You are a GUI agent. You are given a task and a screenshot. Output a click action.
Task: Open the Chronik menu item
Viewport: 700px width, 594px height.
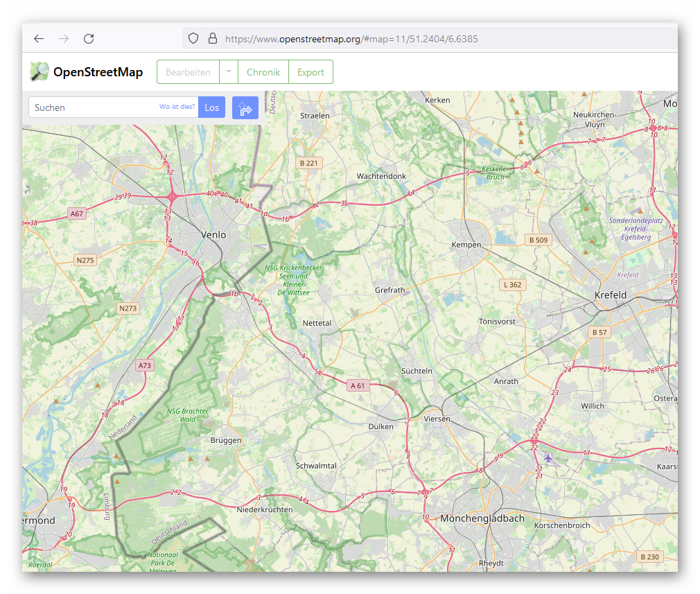pos(263,71)
